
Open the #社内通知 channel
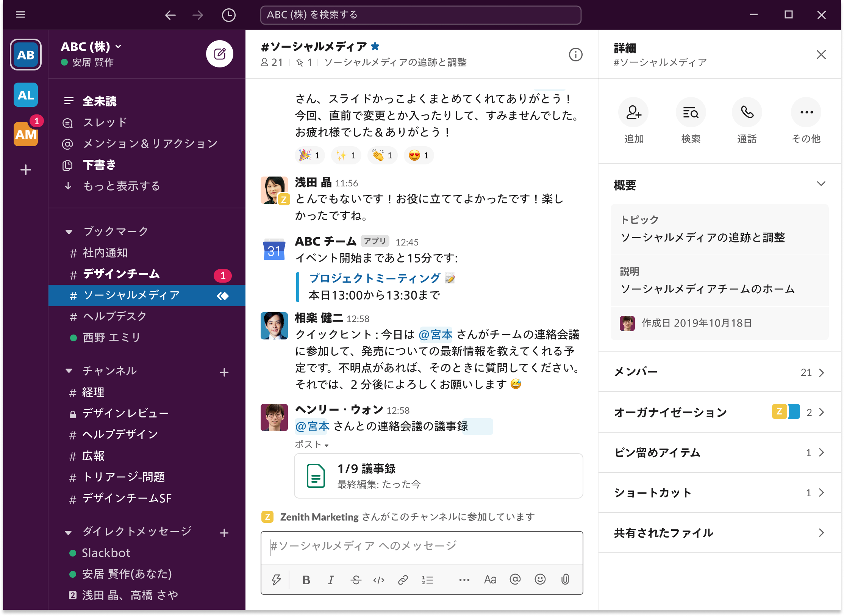[x=147, y=253]
